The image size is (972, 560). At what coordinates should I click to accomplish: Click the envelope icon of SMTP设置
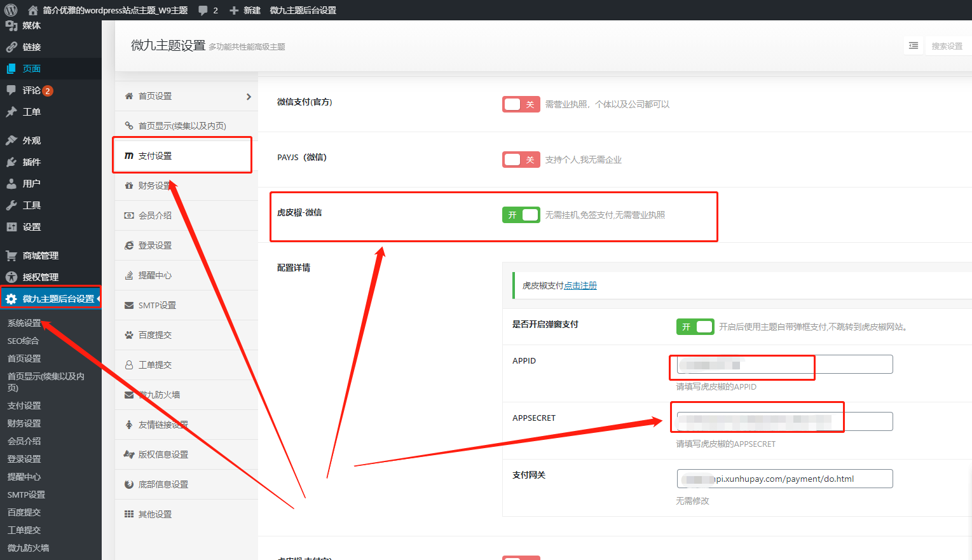pyautogui.click(x=129, y=305)
